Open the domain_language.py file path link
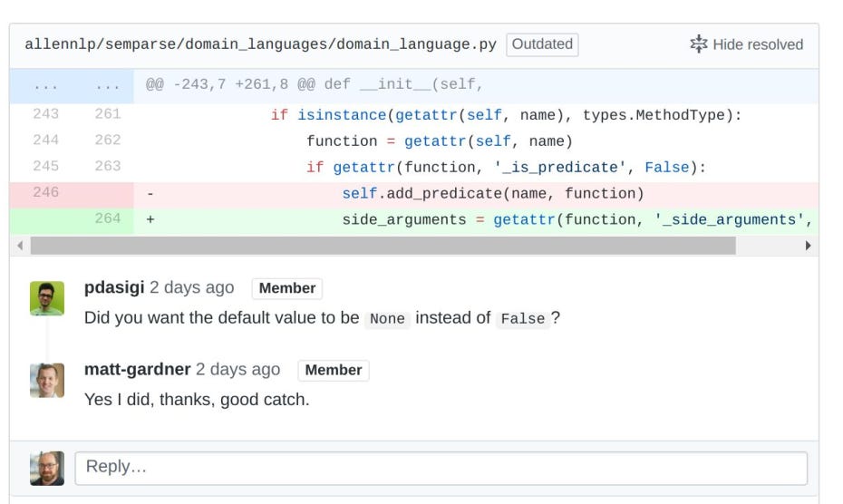 coord(260,44)
